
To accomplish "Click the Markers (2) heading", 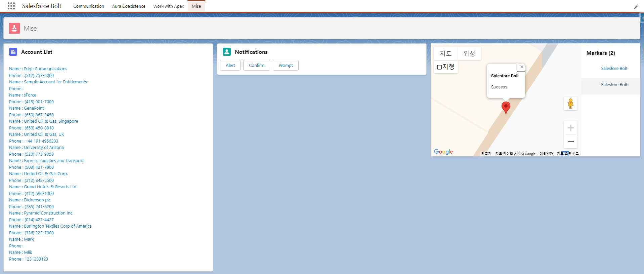I will click(x=601, y=53).
